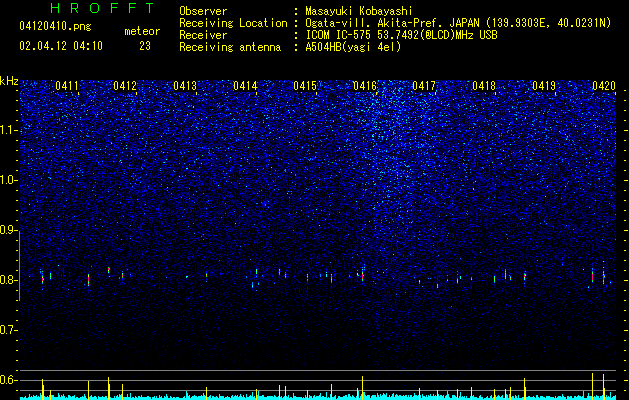
Task: Click the 0.8 kHz axis label
Action: (x=8, y=280)
